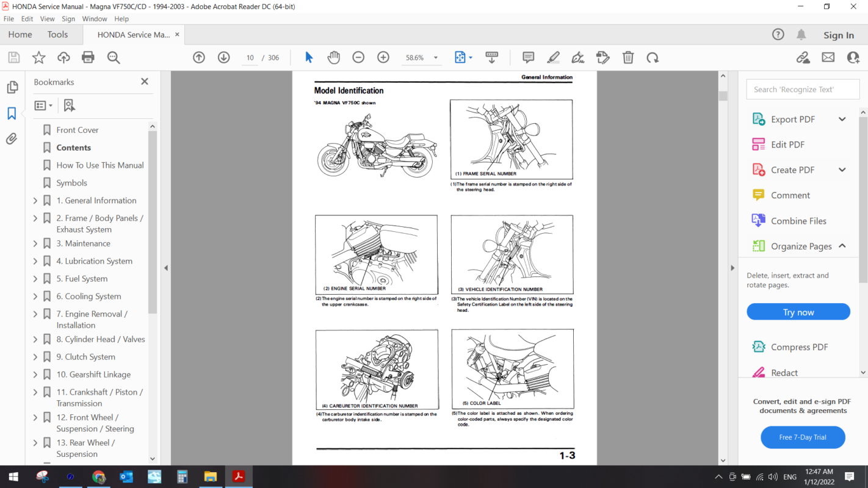Star this file as favorite
Screen dimensions: 868x488
coord(38,57)
